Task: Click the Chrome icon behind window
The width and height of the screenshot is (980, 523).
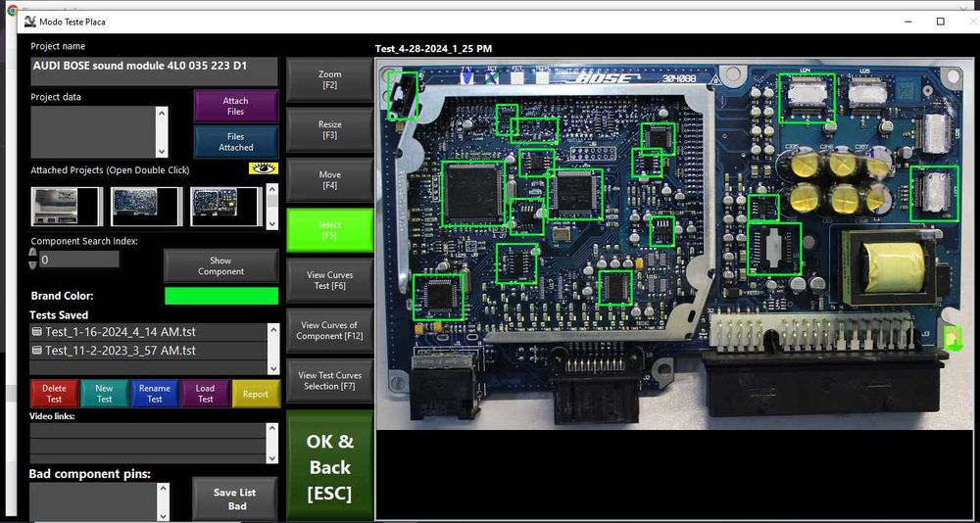Action: pyautogui.click(x=12, y=10)
